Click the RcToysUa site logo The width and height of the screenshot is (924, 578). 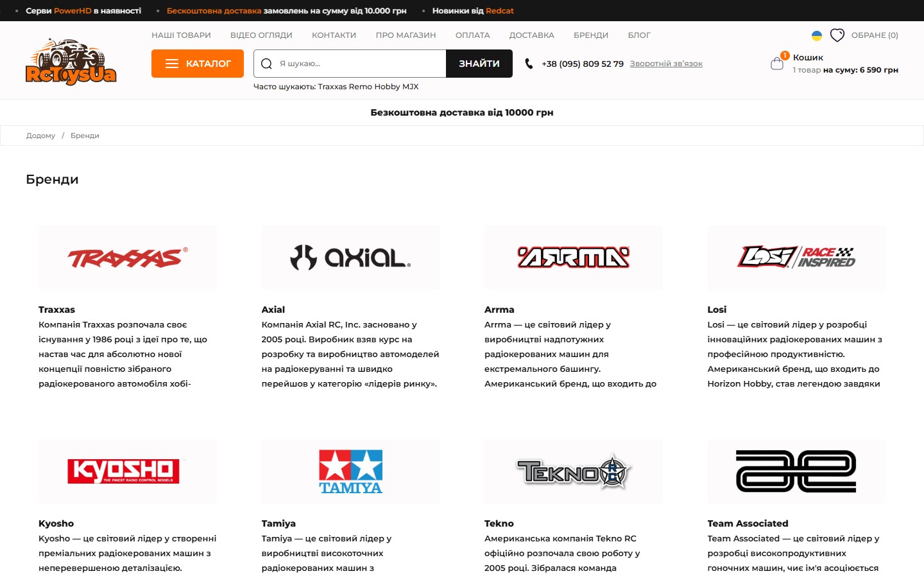(x=71, y=62)
